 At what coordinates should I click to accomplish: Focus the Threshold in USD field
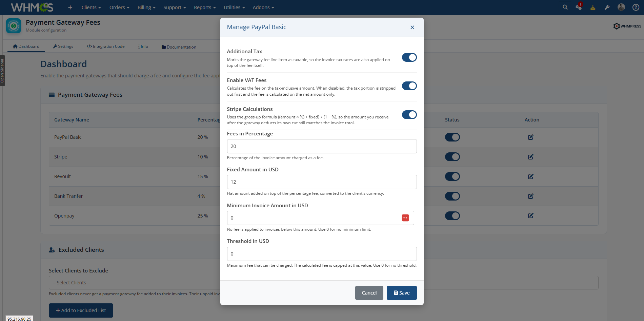click(x=322, y=254)
